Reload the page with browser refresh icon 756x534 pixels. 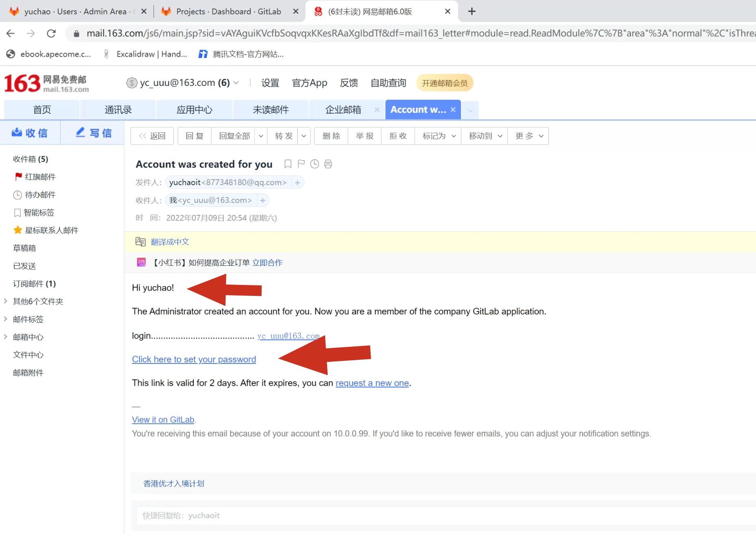pyautogui.click(x=51, y=33)
